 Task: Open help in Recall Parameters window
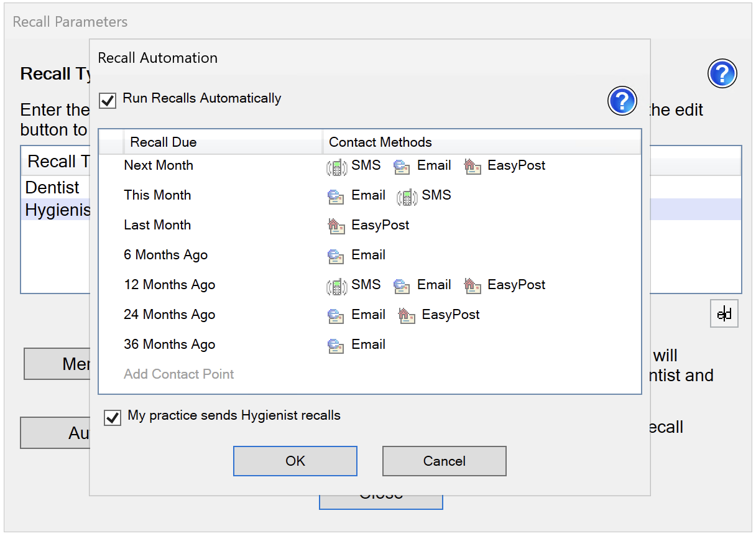(x=722, y=74)
